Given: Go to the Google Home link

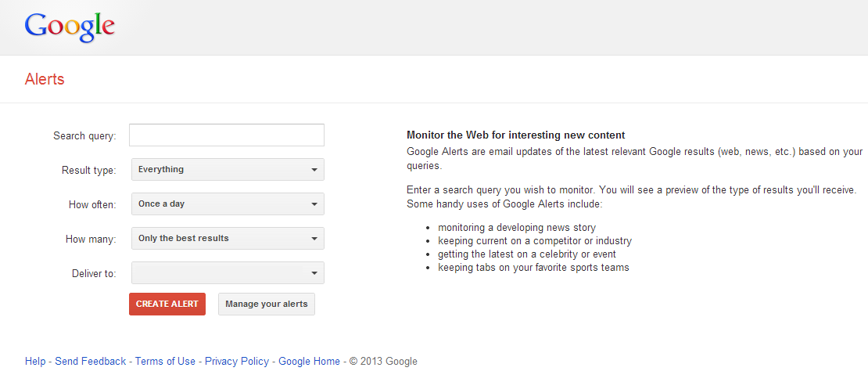Looking at the screenshot, I should click(x=309, y=362).
